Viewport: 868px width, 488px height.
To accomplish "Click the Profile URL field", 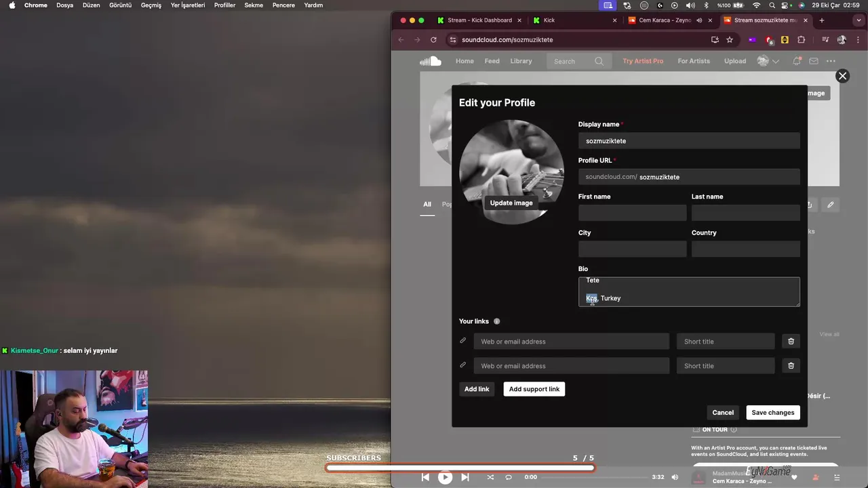I will [x=689, y=177].
